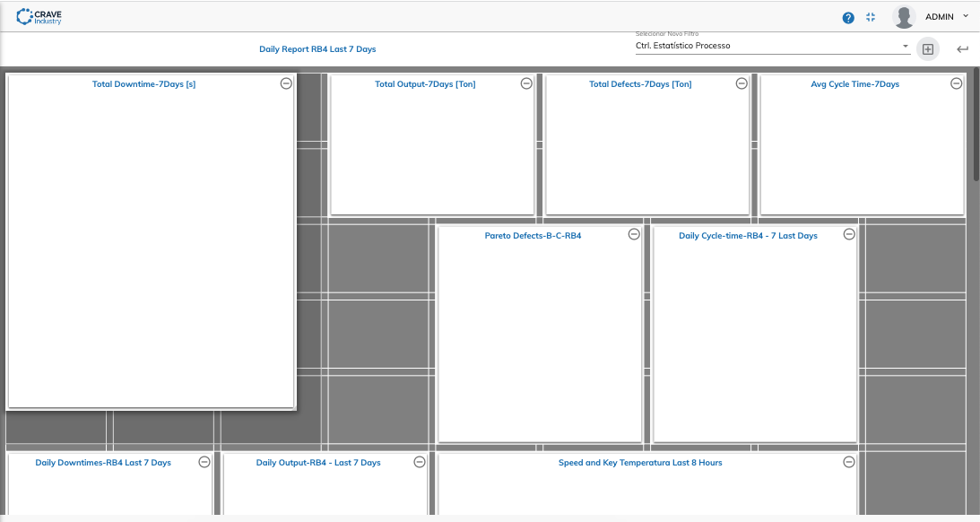Viewport: 980px width, 522px height.
Task: Remove the Total Downtime-7Days panel
Action: (x=286, y=83)
